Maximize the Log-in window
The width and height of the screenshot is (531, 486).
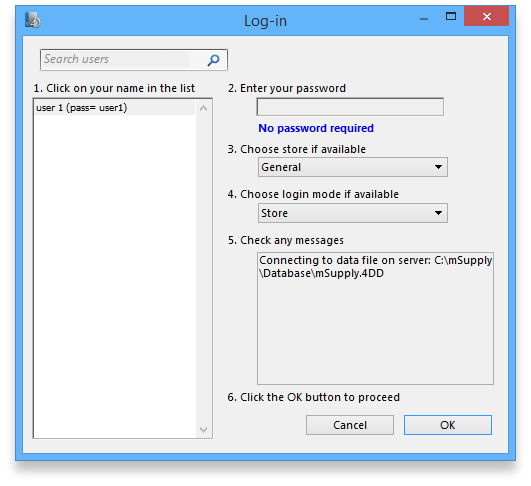451,16
